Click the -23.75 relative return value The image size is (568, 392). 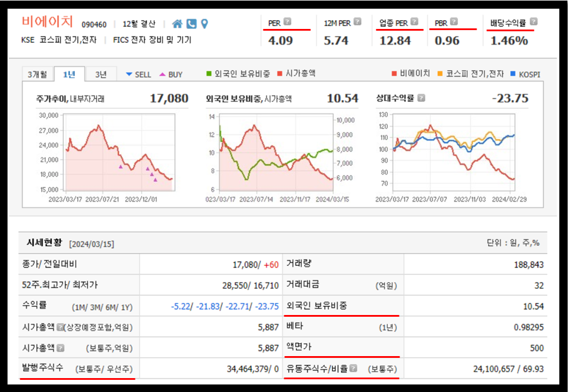tap(510, 98)
